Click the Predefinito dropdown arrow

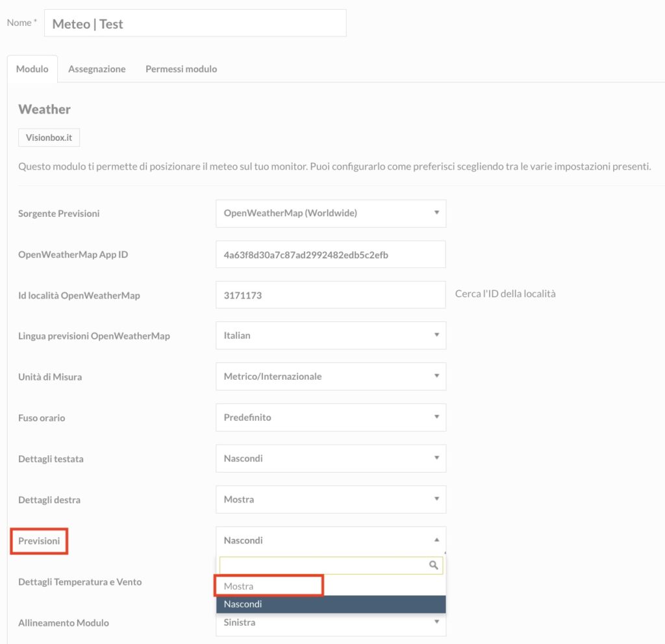point(436,417)
